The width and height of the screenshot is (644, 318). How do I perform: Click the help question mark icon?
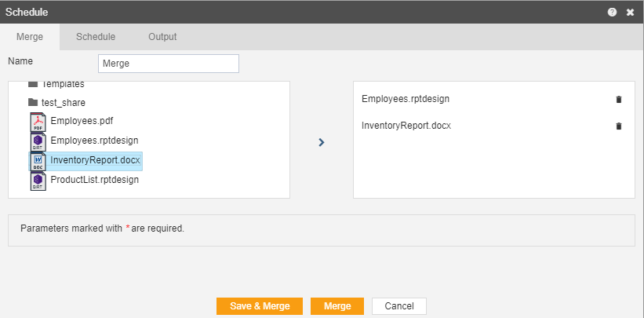coord(612,13)
